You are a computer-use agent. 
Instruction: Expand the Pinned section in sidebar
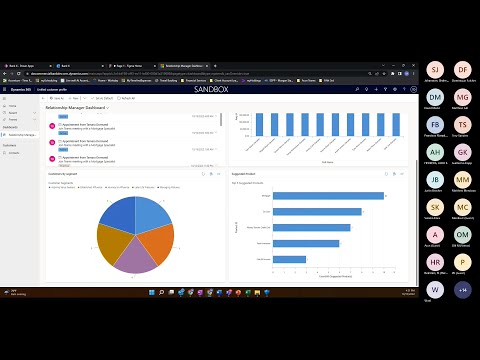tap(35, 119)
